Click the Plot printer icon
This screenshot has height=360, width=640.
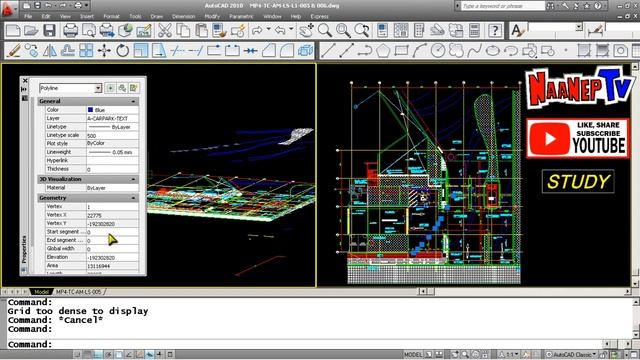coord(70,31)
